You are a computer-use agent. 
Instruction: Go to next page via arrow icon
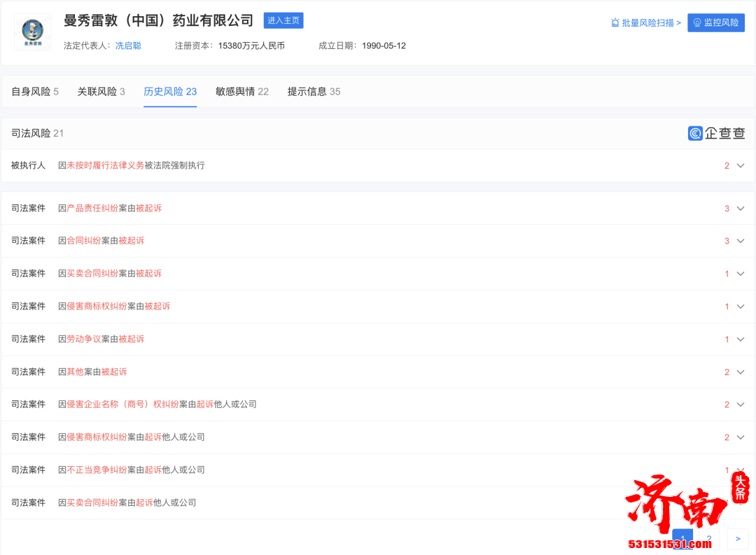[x=737, y=539]
